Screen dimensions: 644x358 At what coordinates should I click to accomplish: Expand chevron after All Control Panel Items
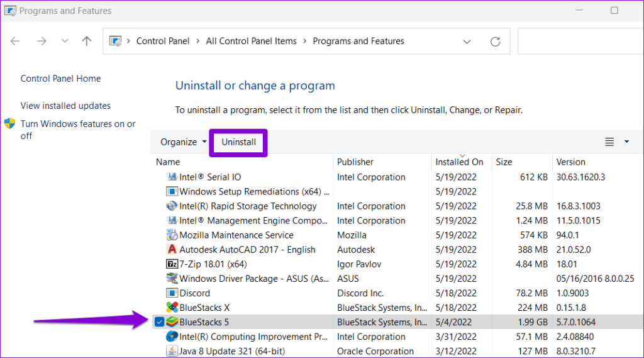[x=305, y=41]
